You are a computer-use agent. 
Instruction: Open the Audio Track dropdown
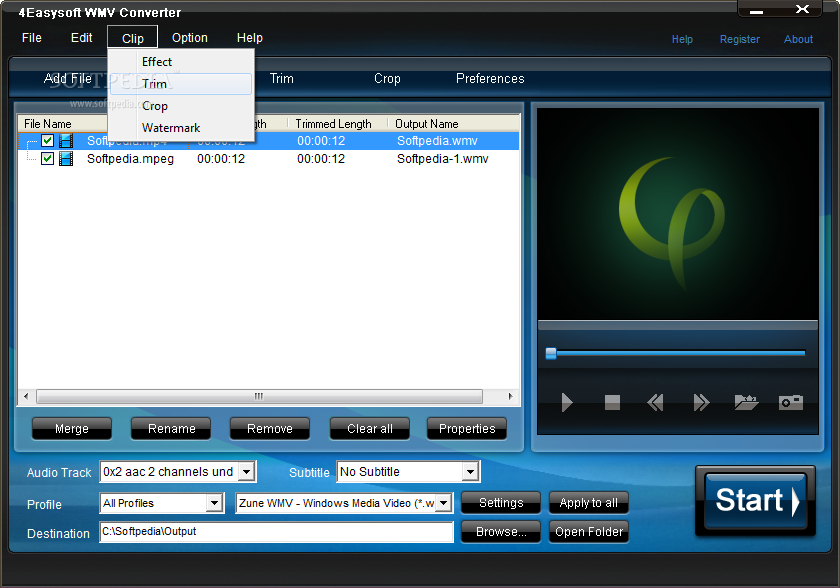coord(246,472)
